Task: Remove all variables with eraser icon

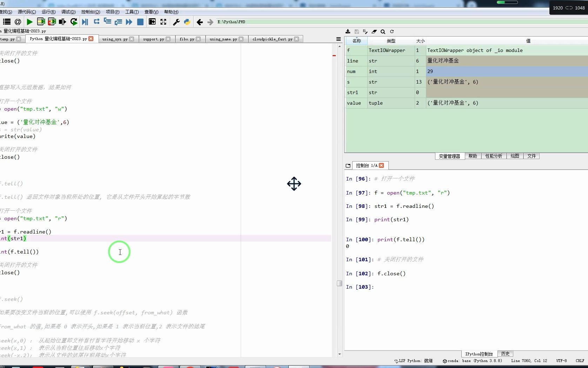Action: (374, 31)
